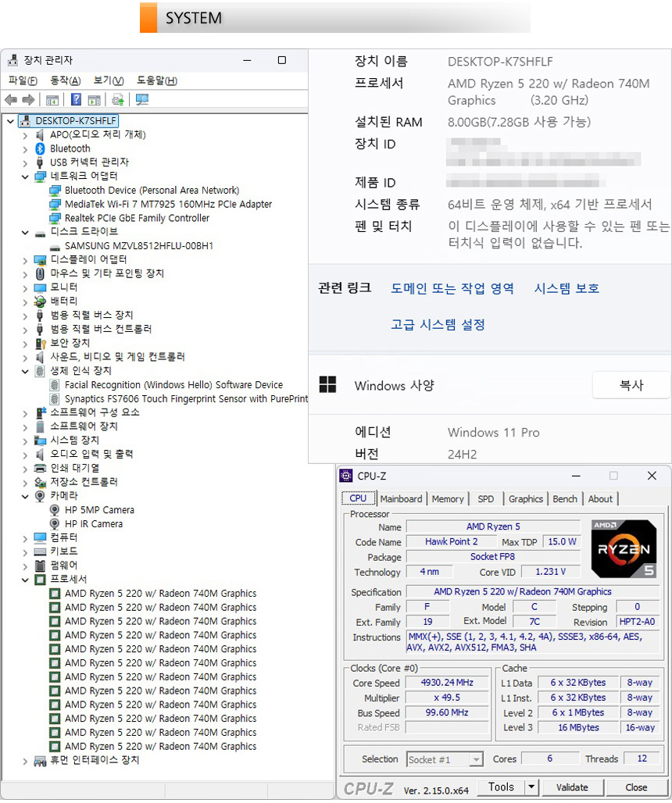672x803 pixels.
Task: Expand the 디스플레이 어댑터 category
Action: [25, 260]
